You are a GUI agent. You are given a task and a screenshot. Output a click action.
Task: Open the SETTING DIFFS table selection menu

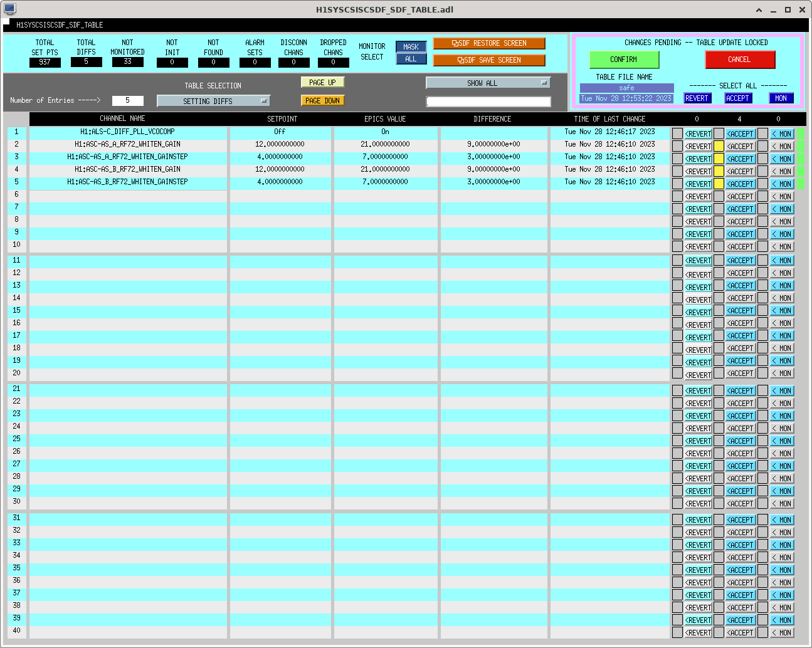coord(213,101)
